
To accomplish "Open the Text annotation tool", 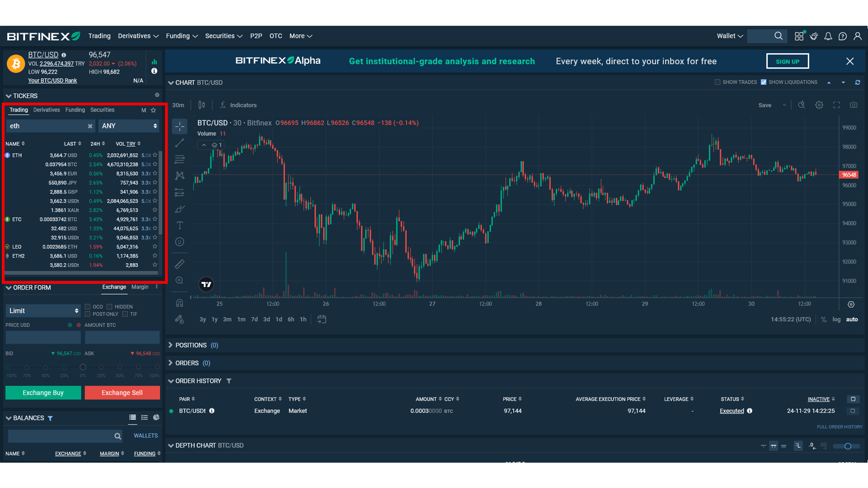I will coord(179,225).
